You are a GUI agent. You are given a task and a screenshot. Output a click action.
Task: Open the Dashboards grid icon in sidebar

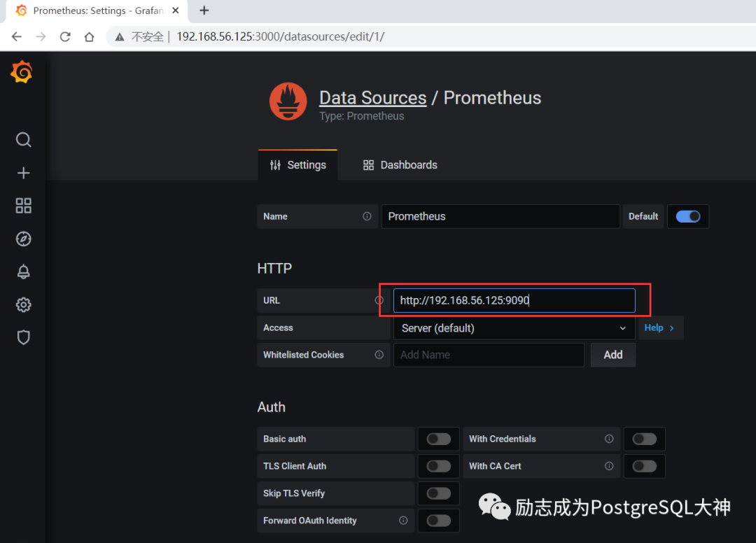23,206
